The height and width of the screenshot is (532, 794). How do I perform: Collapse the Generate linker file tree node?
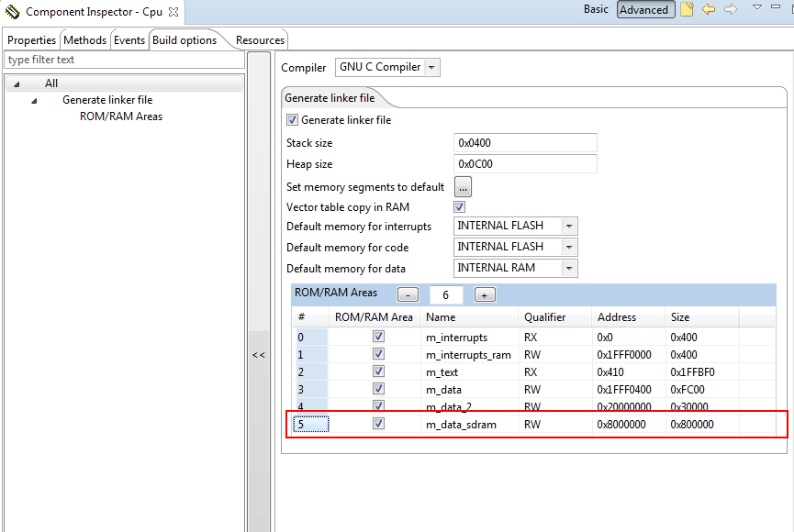34,101
